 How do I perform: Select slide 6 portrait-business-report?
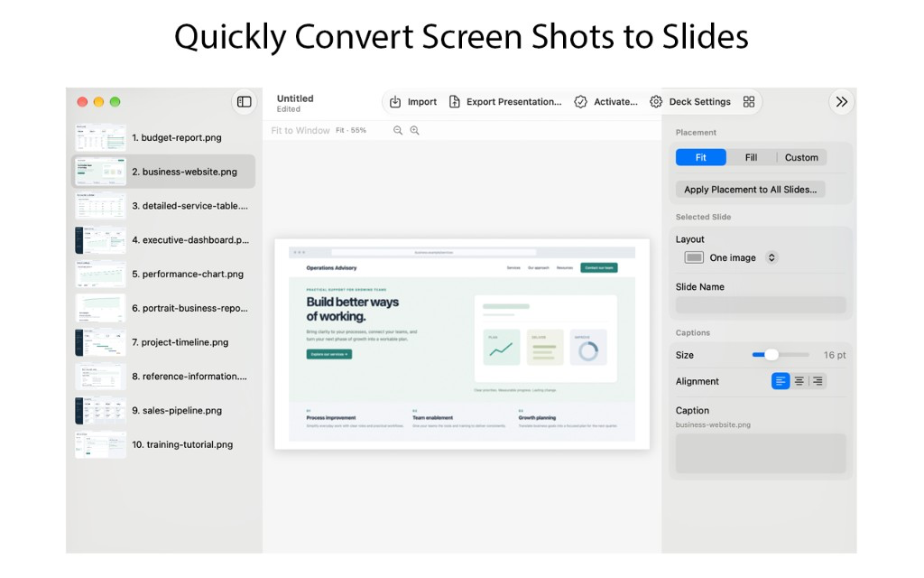[x=163, y=308]
